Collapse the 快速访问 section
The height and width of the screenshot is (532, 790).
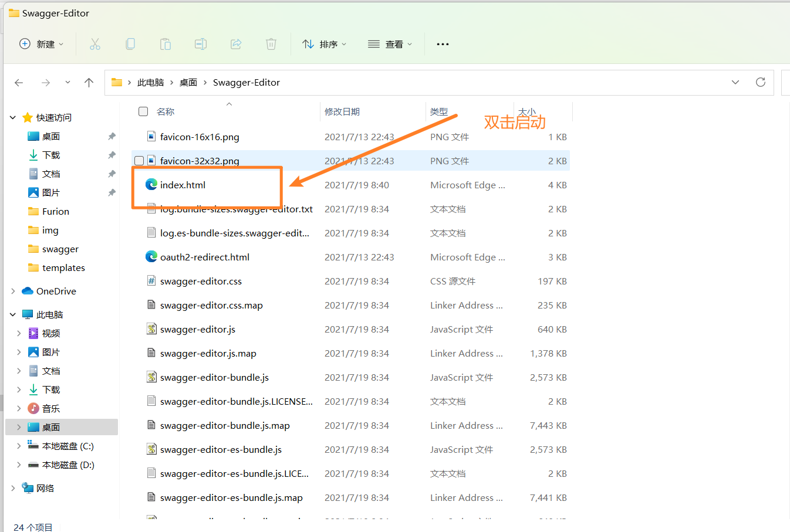[x=13, y=117]
